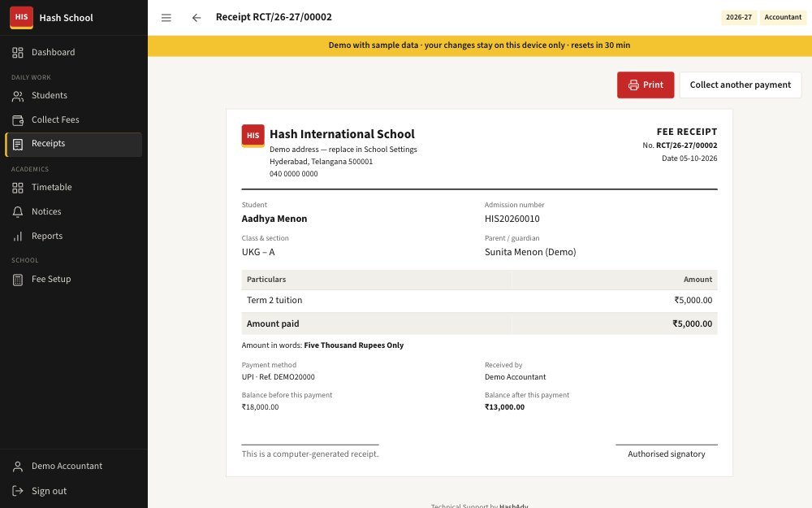
Task: Open Fee Setup under School
Action: 74,279
